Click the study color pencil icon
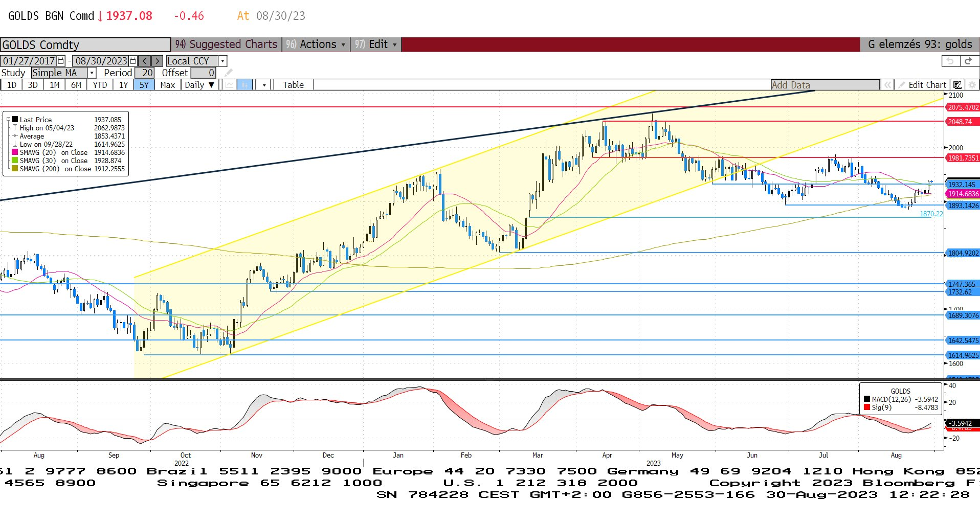The image size is (980, 523). [228, 73]
